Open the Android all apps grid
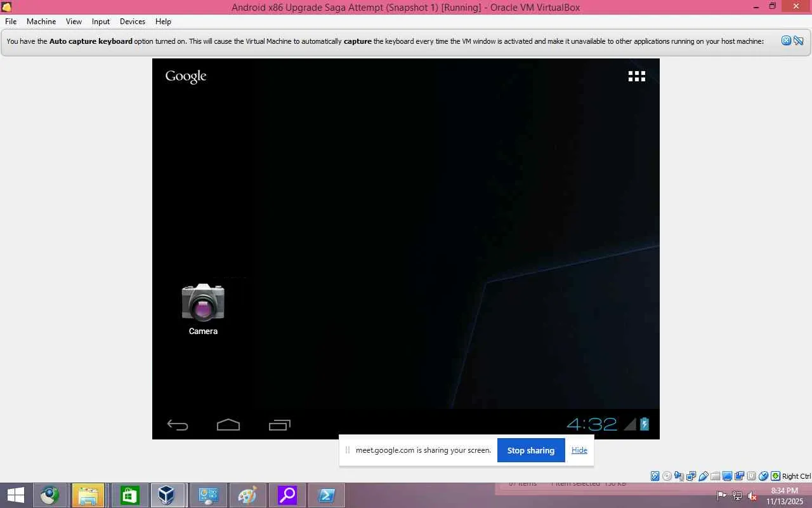The width and height of the screenshot is (812, 508). [636, 76]
